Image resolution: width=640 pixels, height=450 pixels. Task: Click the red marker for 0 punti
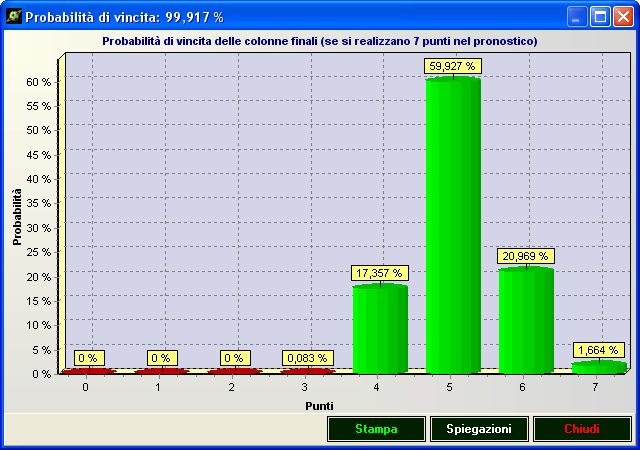click(88, 371)
